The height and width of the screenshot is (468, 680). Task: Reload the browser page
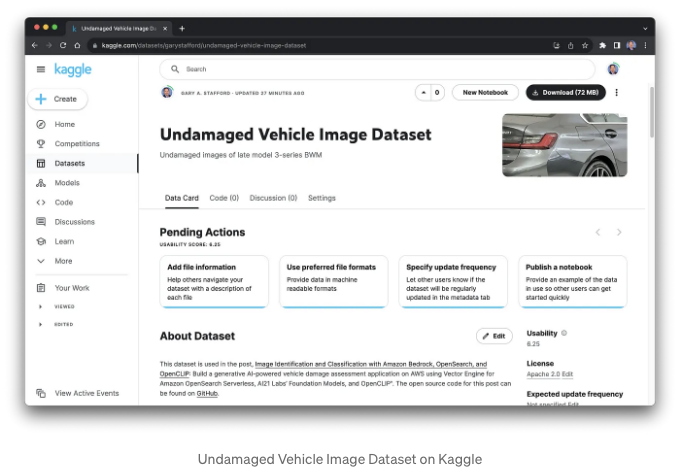(63, 45)
